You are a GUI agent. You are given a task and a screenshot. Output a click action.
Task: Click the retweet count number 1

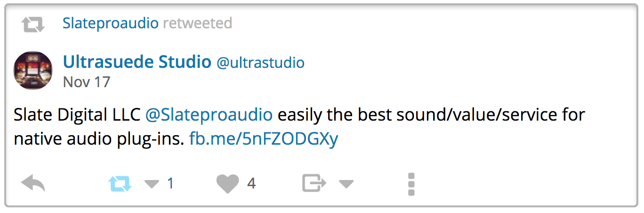tap(170, 183)
